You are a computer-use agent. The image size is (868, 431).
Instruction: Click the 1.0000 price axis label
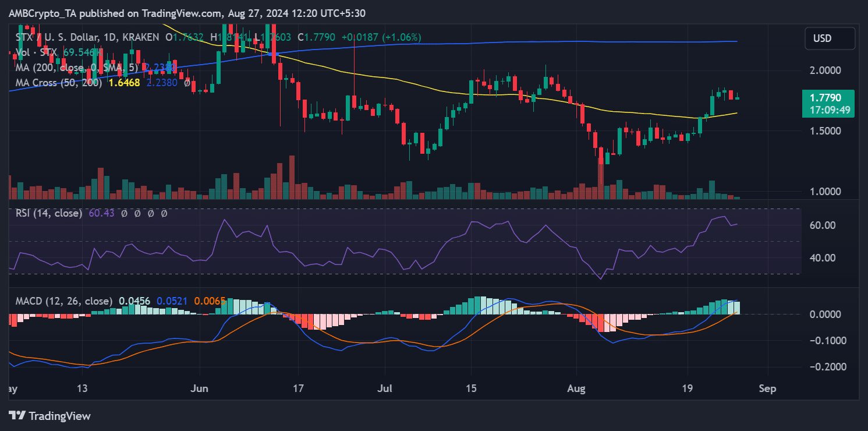tap(826, 192)
